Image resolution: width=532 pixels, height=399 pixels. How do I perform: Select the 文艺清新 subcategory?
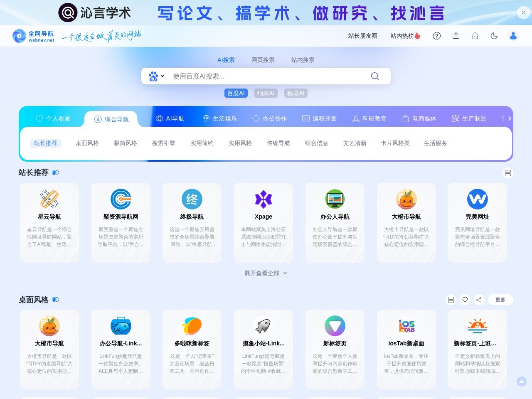pos(355,143)
